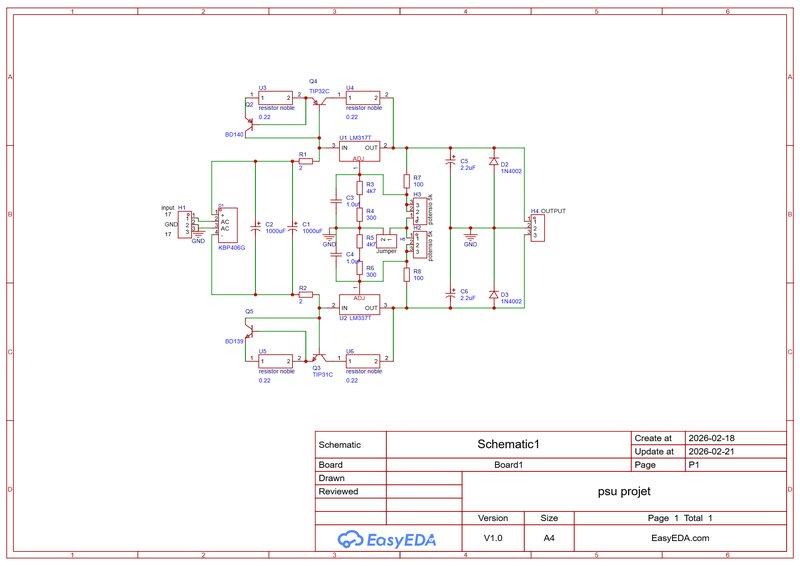The height and width of the screenshot is (566, 800).
Task: Click the R7 100 resistor symbol
Action: click(x=407, y=181)
